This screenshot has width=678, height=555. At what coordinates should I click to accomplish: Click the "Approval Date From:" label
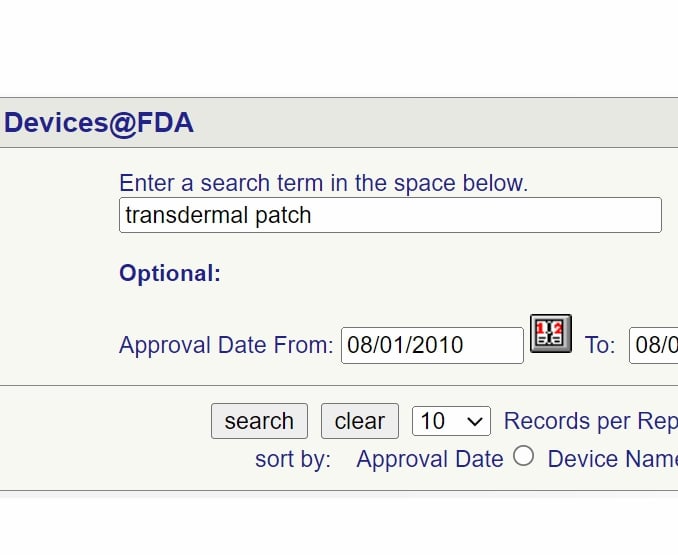pos(226,345)
